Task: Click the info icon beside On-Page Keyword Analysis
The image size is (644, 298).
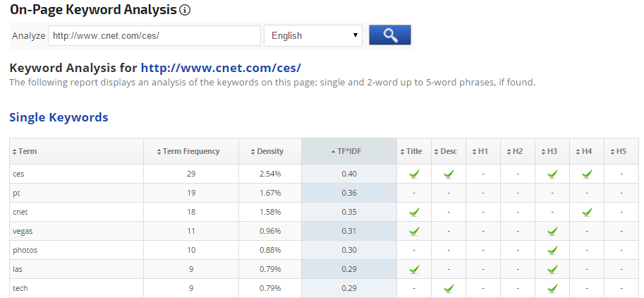Action: tap(185, 11)
